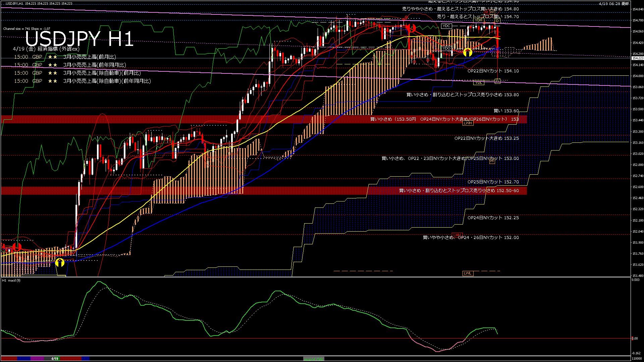Screen dimensions: 644x362
Task: Click the '買い 153.60' order level label
Action: (506, 111)
